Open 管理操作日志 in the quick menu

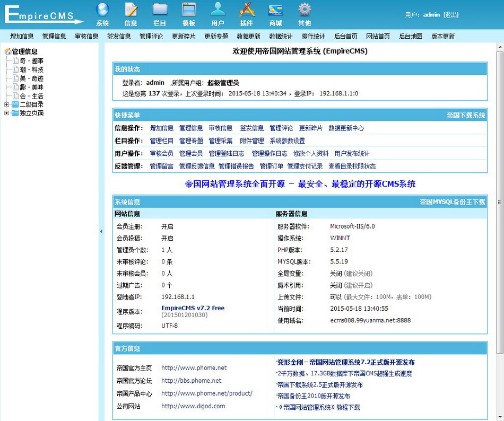(x=270, y=153)
